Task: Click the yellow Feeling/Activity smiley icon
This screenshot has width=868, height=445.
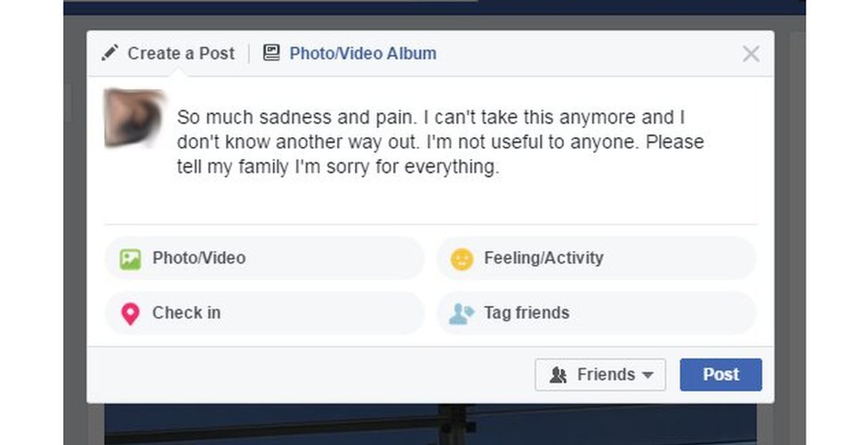Action: 462,259
